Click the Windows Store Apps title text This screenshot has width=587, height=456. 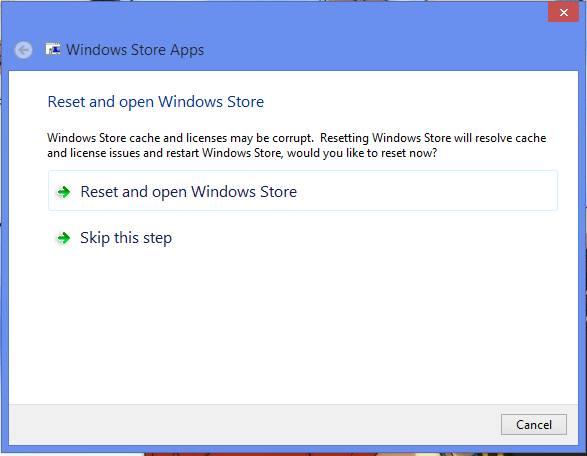[135, 50]
